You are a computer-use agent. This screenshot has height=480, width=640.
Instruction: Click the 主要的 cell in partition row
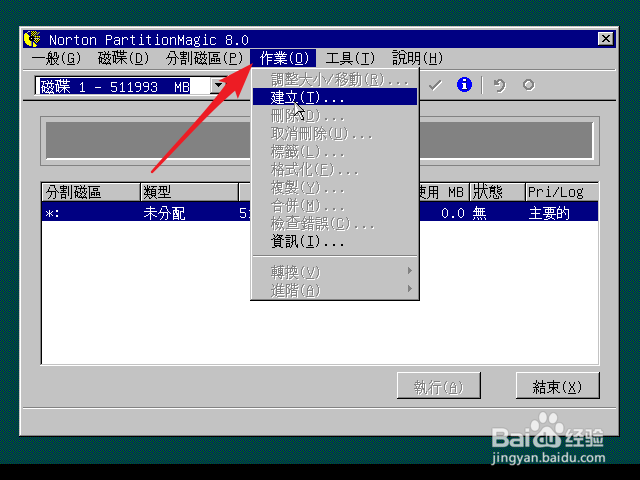coord(549,213)
